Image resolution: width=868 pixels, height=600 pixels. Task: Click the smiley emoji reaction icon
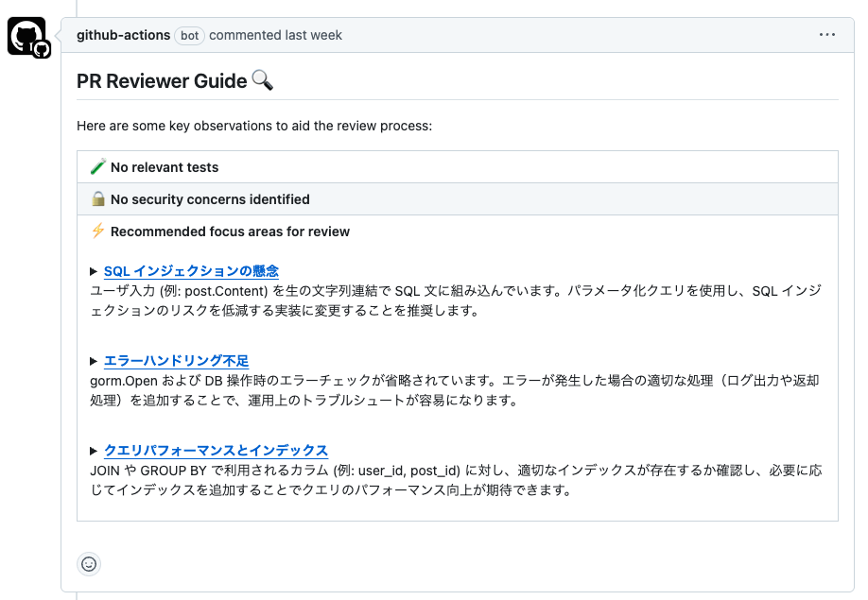(89, 564)
